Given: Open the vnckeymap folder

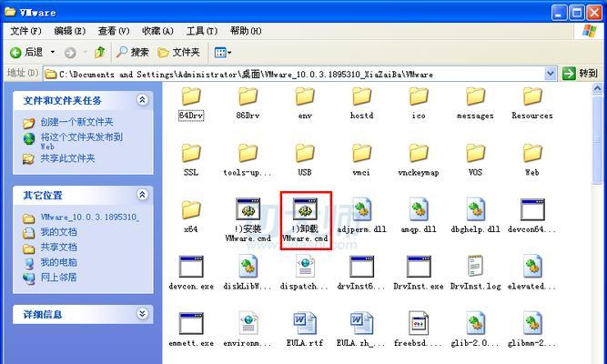Looking at the screenshot, I should coord(419,160).
